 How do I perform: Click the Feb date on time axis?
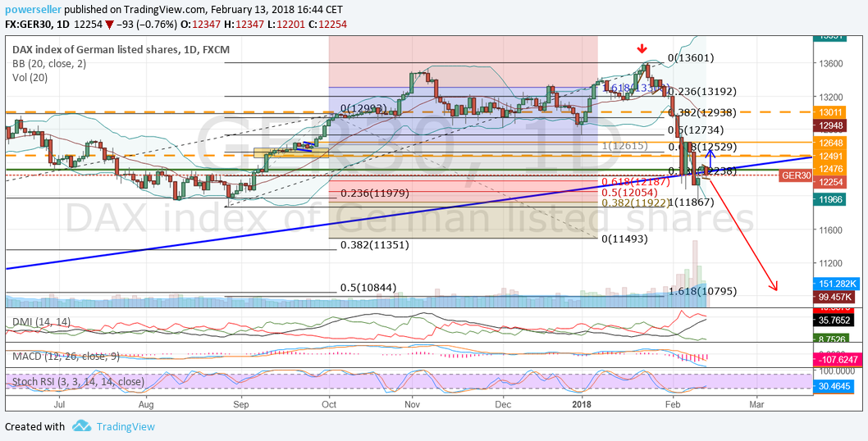(x=673, y=405)
